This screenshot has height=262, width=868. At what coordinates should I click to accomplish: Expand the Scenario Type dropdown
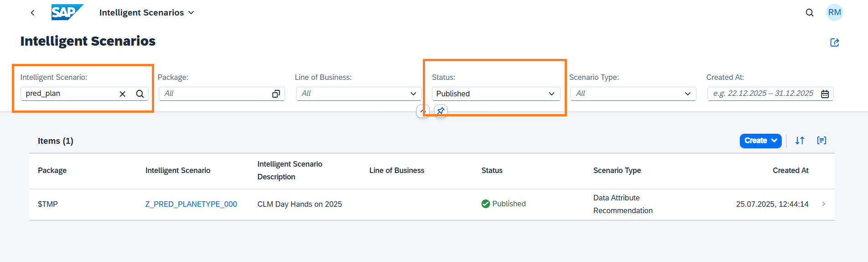point(687,94)
